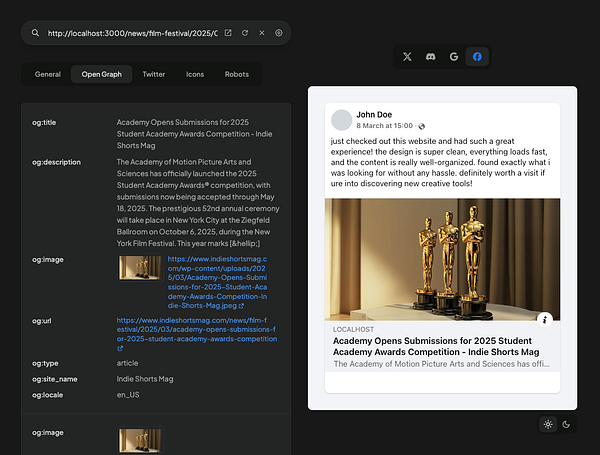Select Facebook preview platform icon

coord(477,57)
